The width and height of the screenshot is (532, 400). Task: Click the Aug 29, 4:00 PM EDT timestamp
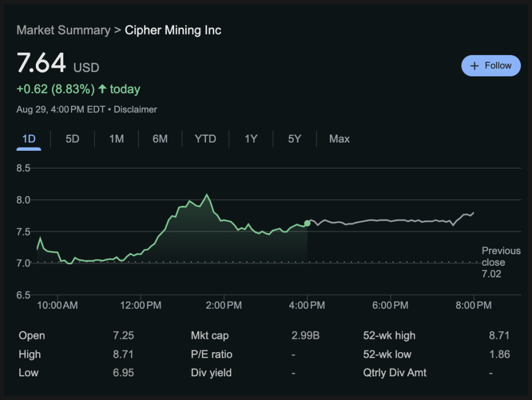61,109
